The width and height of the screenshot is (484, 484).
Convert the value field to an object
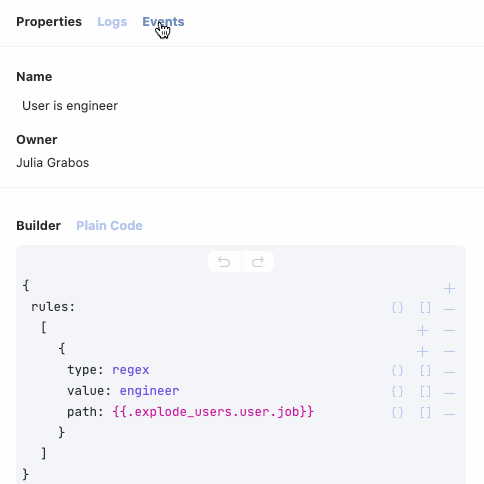tap(397, 392)
